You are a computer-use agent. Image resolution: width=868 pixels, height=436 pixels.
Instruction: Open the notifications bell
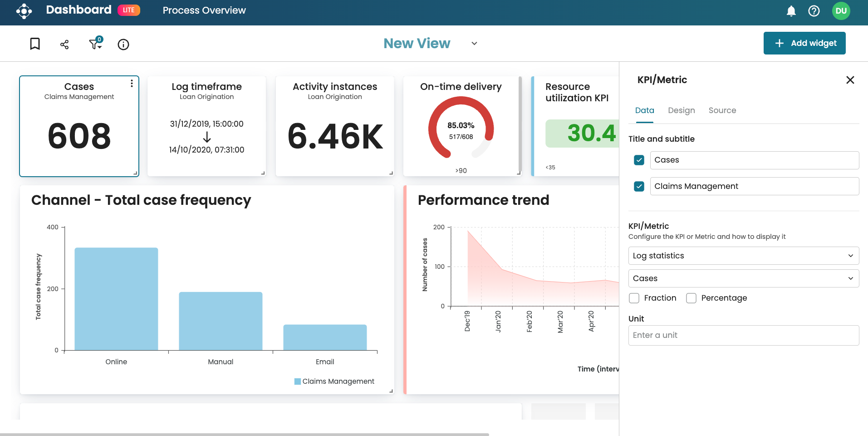tap(791, 11)
